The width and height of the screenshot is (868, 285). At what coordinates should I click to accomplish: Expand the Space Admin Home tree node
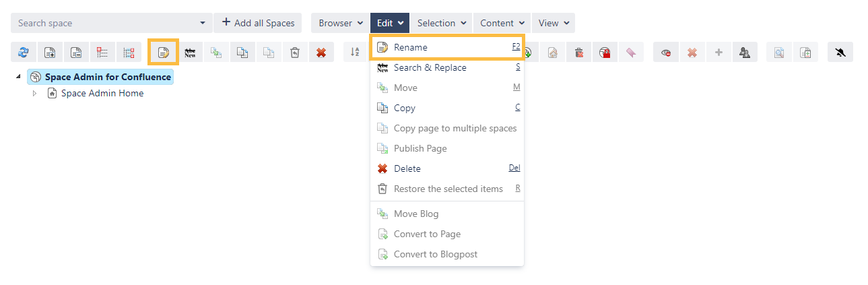[35, 94]
